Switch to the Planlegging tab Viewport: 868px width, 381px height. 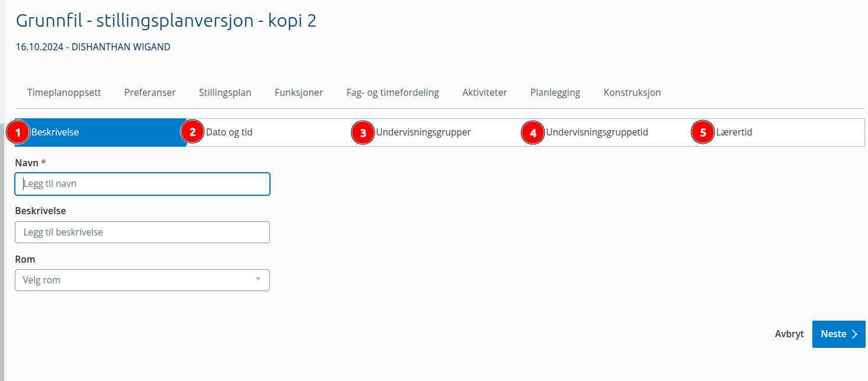(555, 92)
